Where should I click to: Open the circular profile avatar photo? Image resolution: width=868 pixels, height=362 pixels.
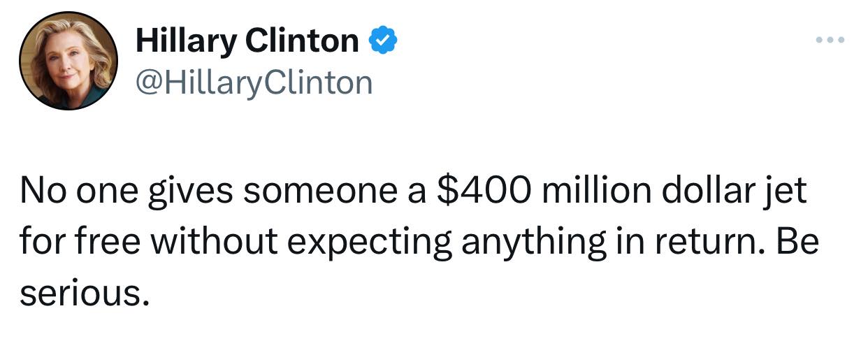pos(68,61)
